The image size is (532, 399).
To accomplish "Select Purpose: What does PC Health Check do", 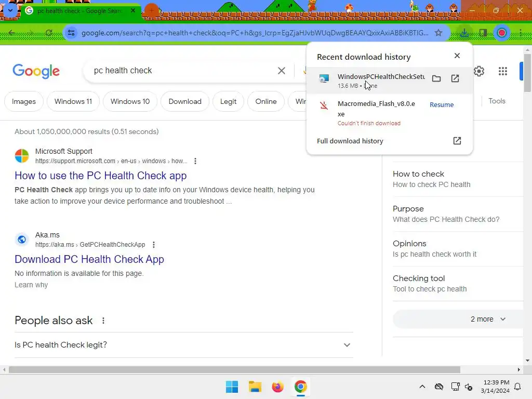I will point(458,214).
